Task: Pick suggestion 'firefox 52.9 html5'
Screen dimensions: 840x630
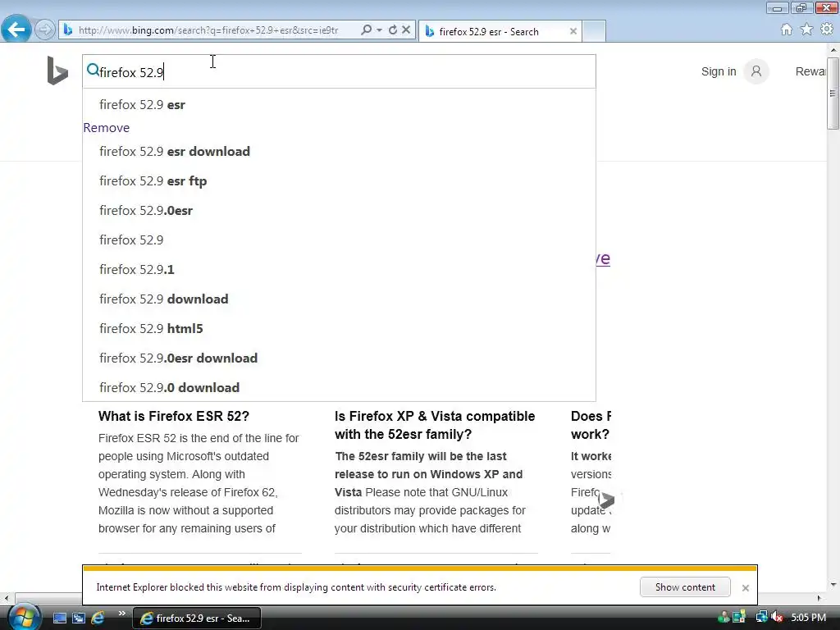Action: [339, 328]
